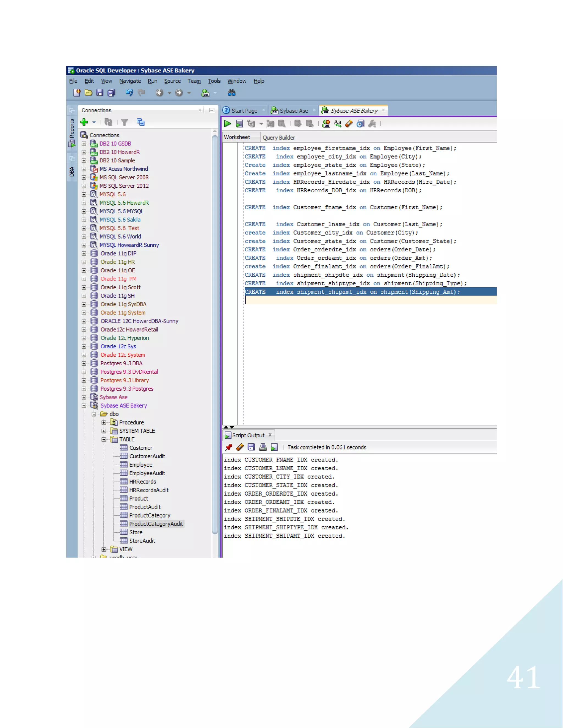Expand the Oracle 11g HR connection
This screenshot has height=728, width=563.
tap(84, 262)
